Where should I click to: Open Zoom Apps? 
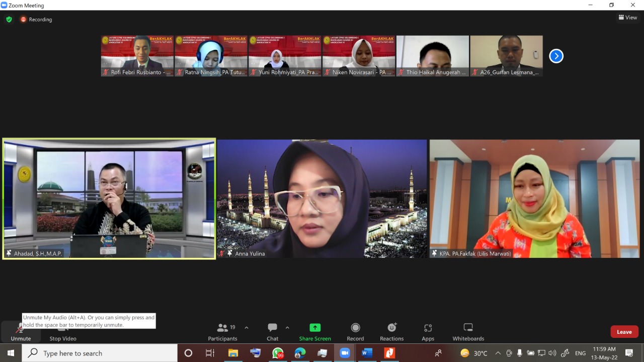[x=428, y=332]
